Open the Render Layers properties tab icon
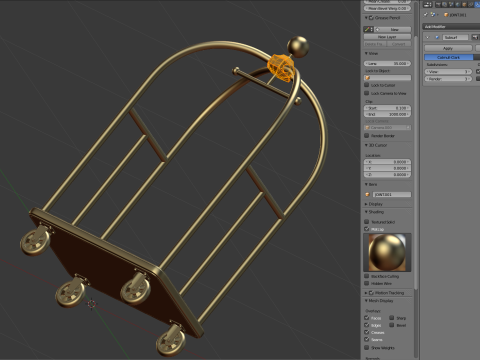Image resolution: width=480 pixels, height=360 pixels. pyautogui.click(x=444, y=4)
